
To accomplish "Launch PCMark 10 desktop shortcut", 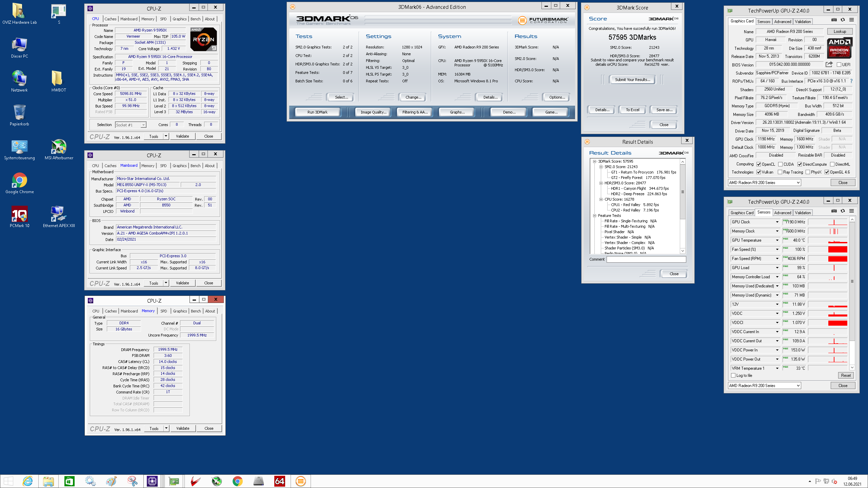I will (x=19, y=217).
